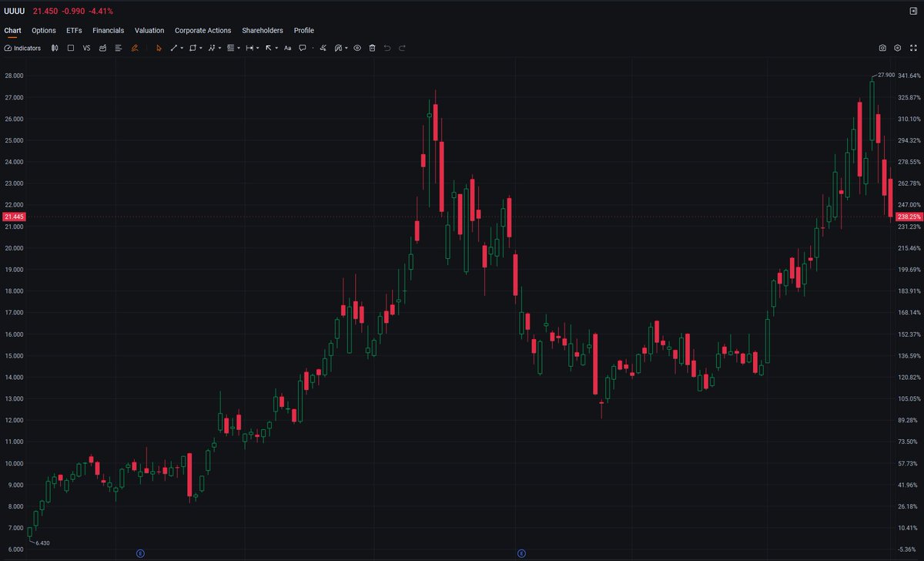Select the arrow marker tool
The width and height of the screenshot is (924, 561).
pos(269,48)
